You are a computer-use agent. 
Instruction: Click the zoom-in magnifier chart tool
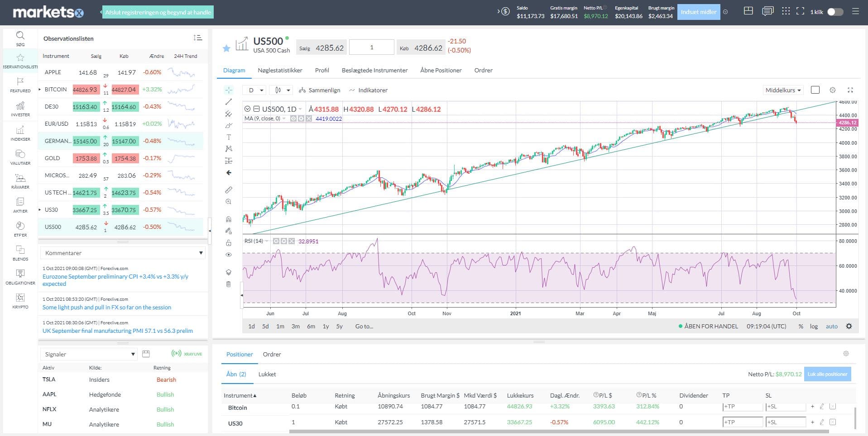(x=229, y=202)
